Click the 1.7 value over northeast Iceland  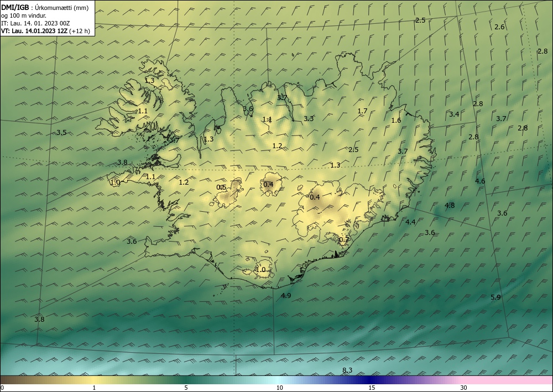[363, 111]
